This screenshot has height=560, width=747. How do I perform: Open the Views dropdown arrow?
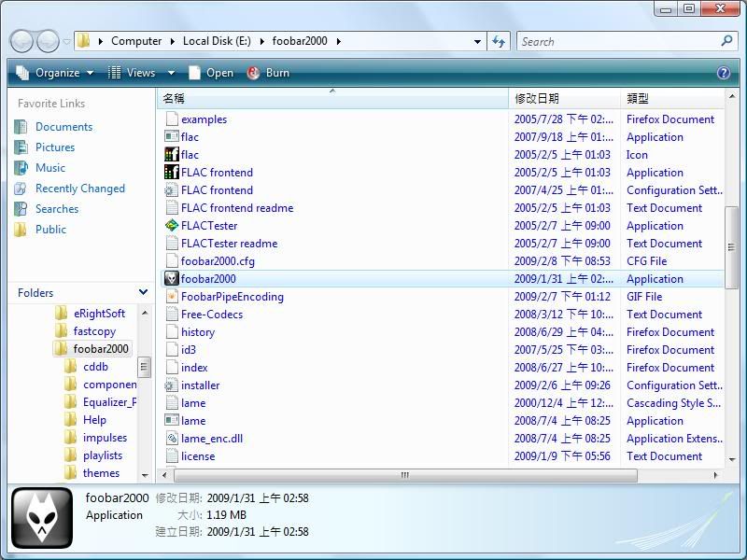(171, 72)
